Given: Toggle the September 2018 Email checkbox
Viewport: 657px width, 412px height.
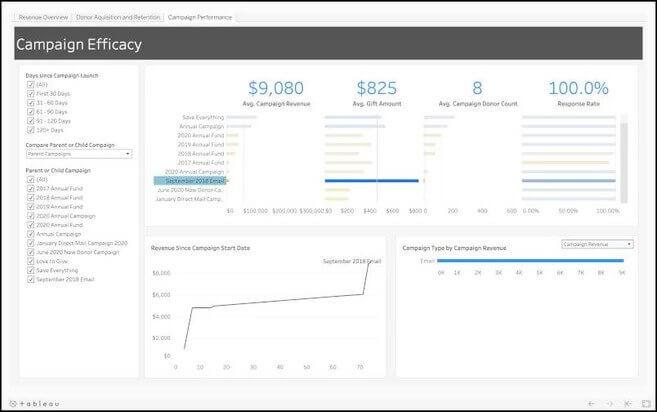Looking at the screenshot, I should click(30, 278).
